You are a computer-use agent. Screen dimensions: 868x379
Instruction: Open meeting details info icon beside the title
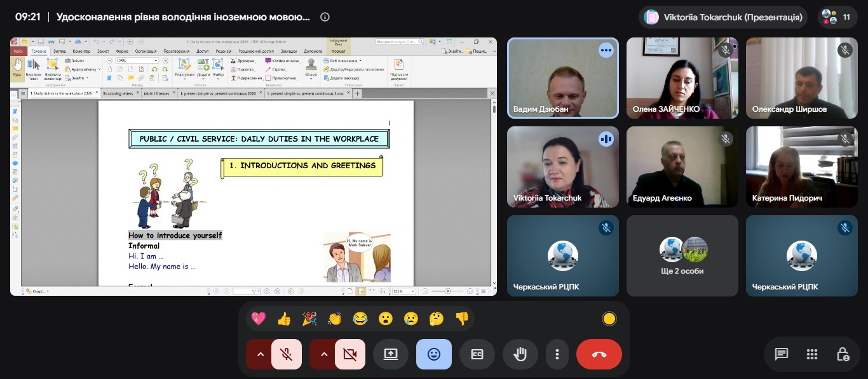click(325, 17)
